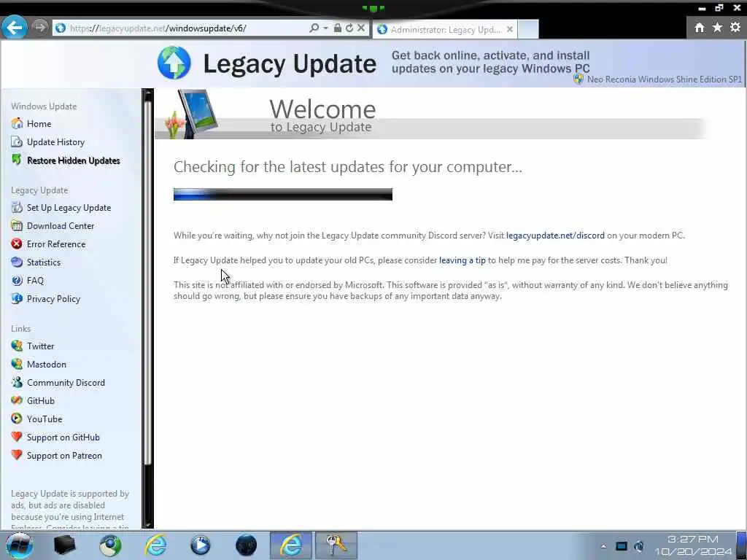The width and height of the screenshot is (747, 560).
Task: Click the sidebar vertical scrollbar thumb
Action: click(x=147, y=282)
